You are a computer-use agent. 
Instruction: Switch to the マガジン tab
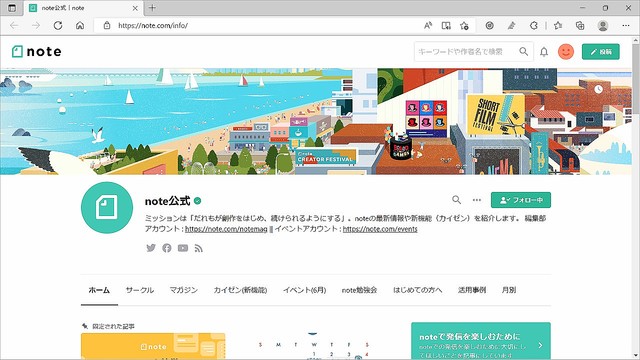tap(184, 290)
